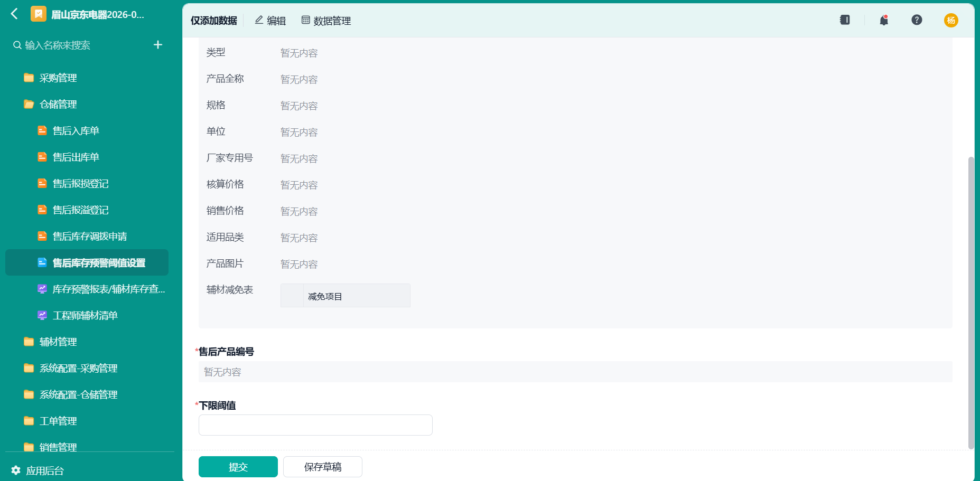Open the notebook icon in header
The image size is (980, 481).
coord(845,20)
